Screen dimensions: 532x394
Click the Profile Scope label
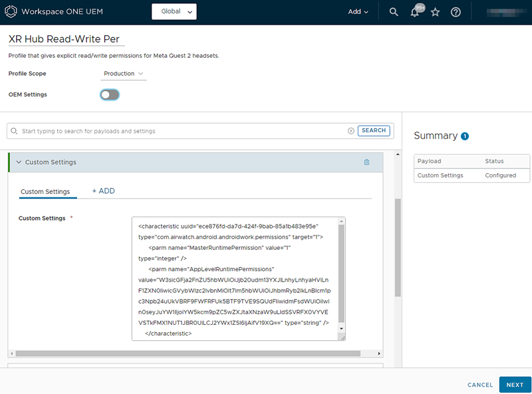point(27,74)
